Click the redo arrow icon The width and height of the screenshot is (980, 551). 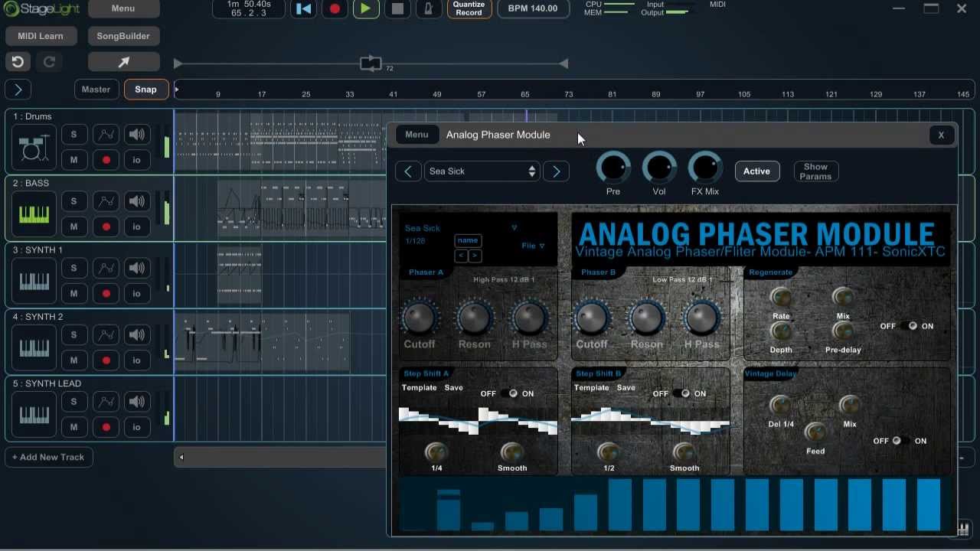click(48, 62)
